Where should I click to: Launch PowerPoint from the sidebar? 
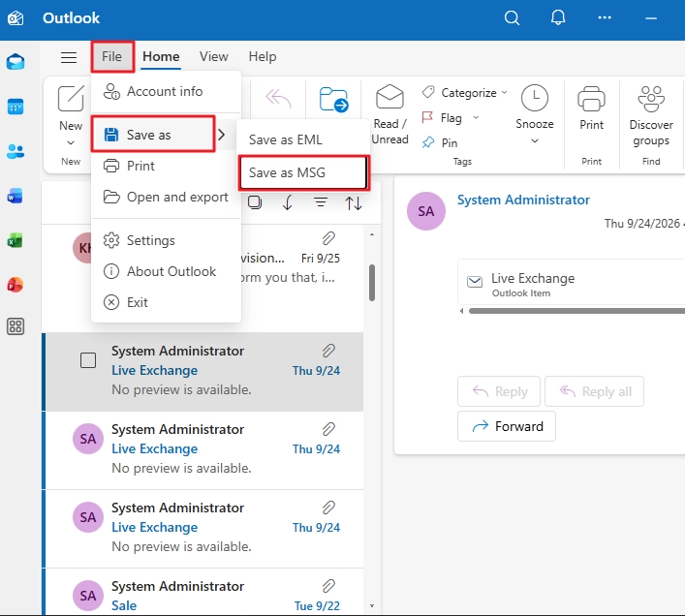16,285
